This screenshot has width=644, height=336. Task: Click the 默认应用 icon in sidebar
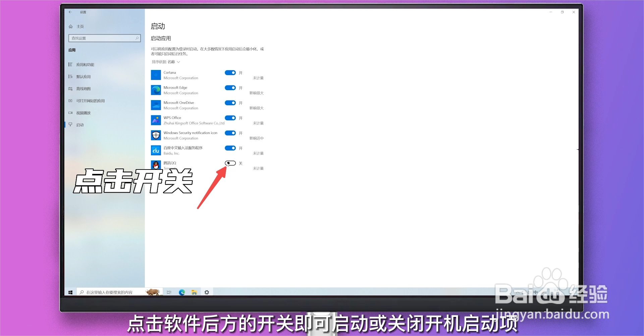70,76
